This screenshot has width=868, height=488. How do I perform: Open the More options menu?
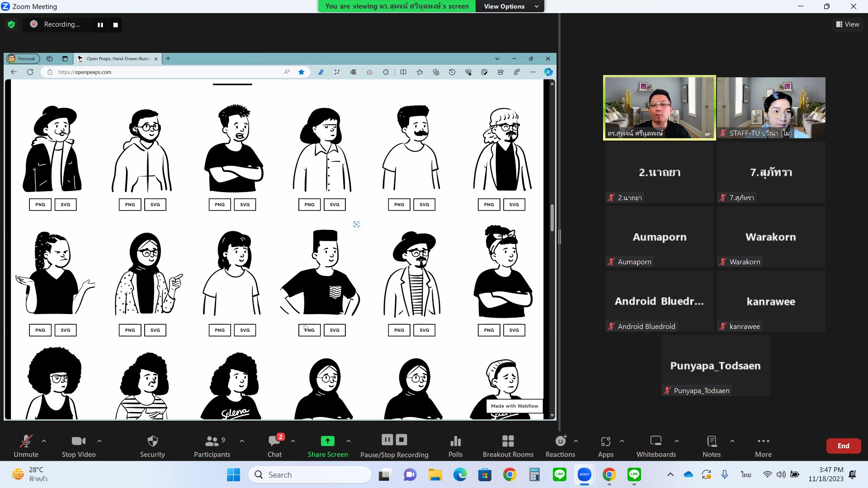(763, 446)
